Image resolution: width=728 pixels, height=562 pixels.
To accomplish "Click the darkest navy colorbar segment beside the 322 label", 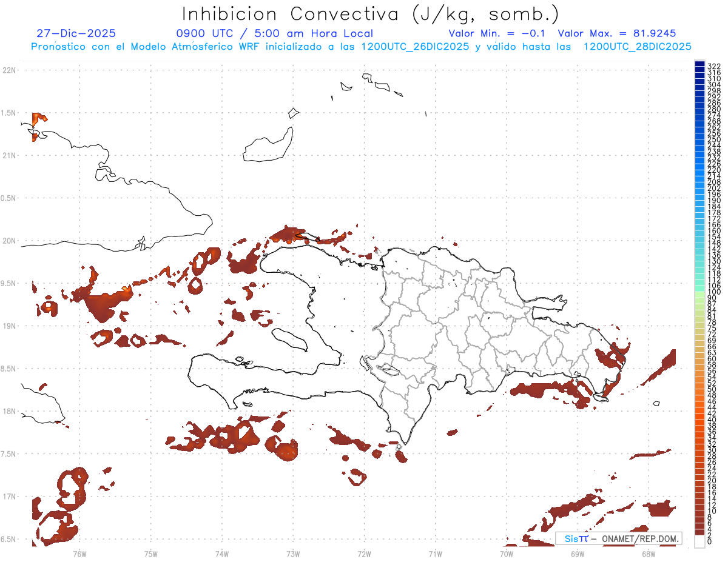I will pyautogui.click(x=699, y=64).
